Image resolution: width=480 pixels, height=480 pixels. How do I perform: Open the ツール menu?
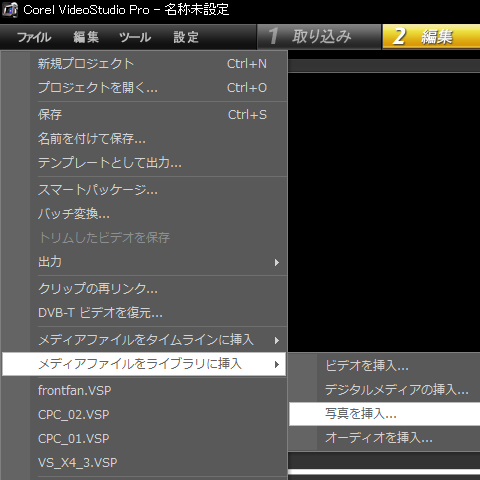pyautogui.click(x=135, y=37)
